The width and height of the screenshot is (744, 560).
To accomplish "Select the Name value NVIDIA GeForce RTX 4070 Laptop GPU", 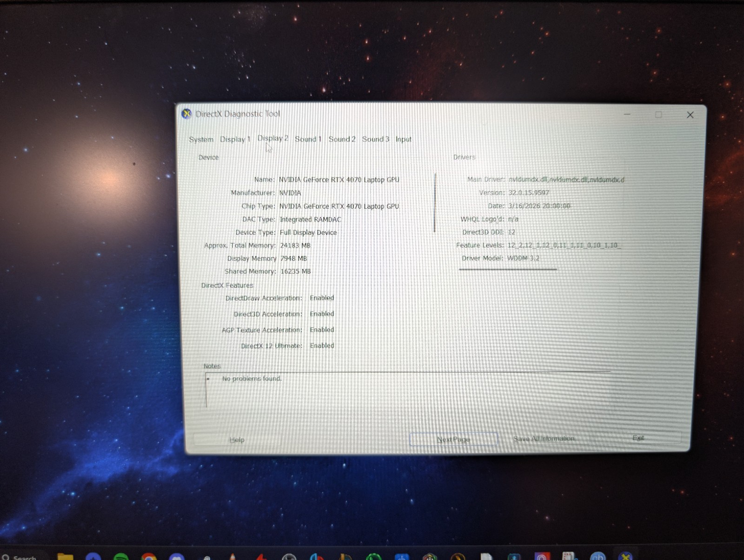I will point(339,180).
